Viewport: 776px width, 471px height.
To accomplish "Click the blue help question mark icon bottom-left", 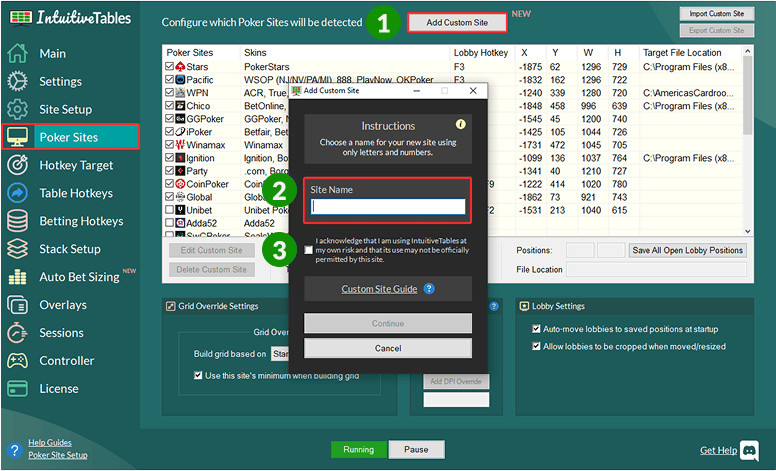I will click(15, 450).
